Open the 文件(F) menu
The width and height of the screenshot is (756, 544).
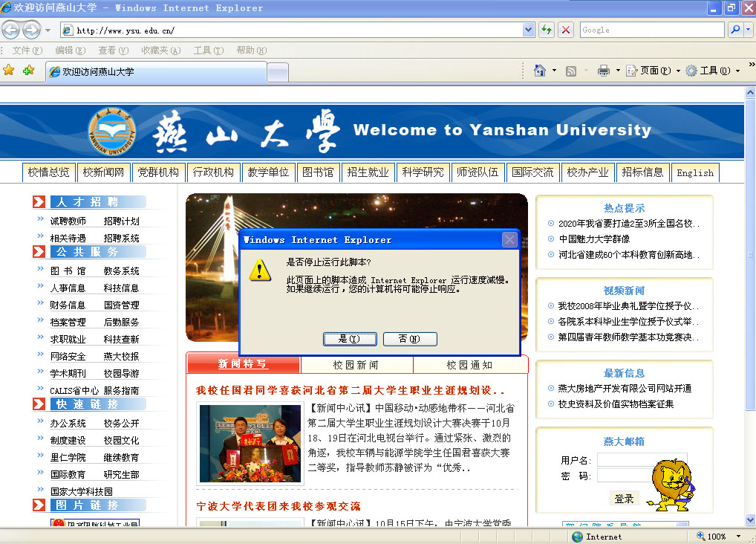[x=27, y=51]
